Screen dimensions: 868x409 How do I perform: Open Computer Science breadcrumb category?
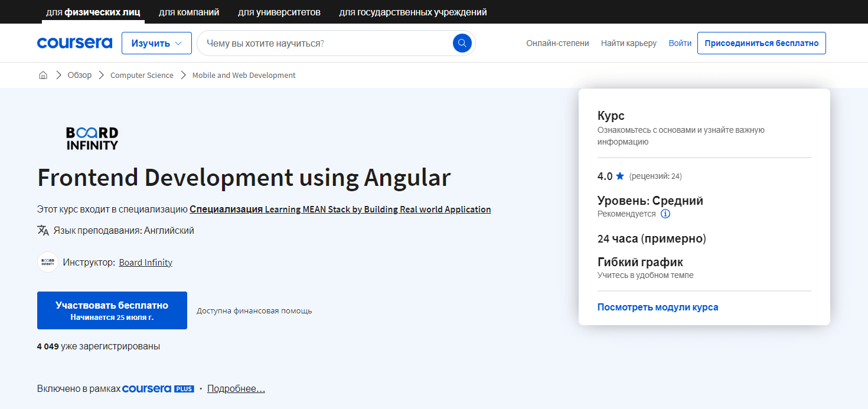142,76
